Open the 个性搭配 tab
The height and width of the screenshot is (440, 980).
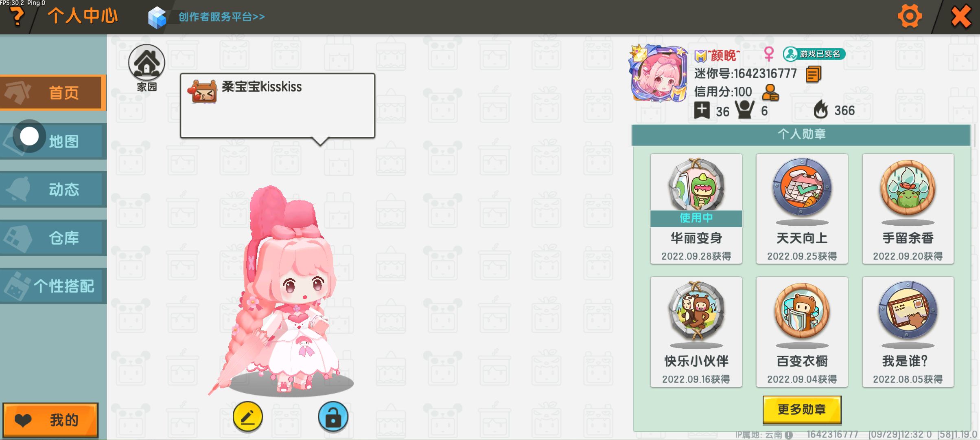coord(53,286)
